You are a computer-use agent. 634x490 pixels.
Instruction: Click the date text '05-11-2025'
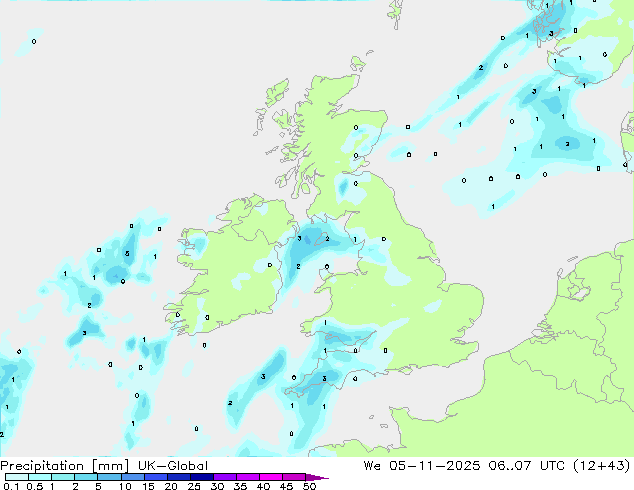435,466
